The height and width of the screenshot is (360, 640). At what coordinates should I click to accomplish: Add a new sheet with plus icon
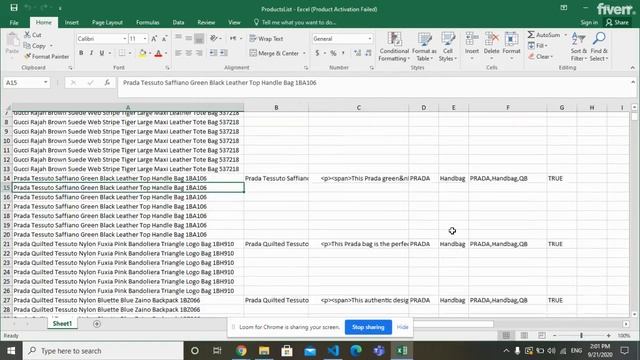point(97,324)
